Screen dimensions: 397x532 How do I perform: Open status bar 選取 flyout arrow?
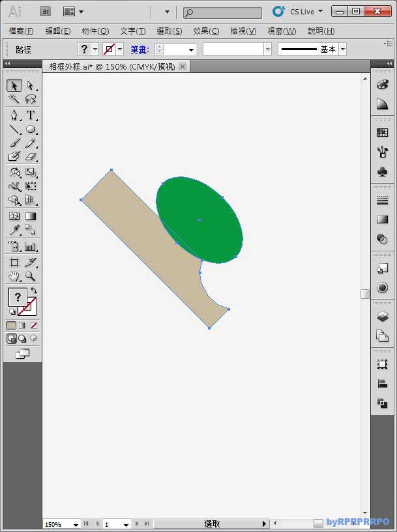pyautogui.click(x=264, y=524)
